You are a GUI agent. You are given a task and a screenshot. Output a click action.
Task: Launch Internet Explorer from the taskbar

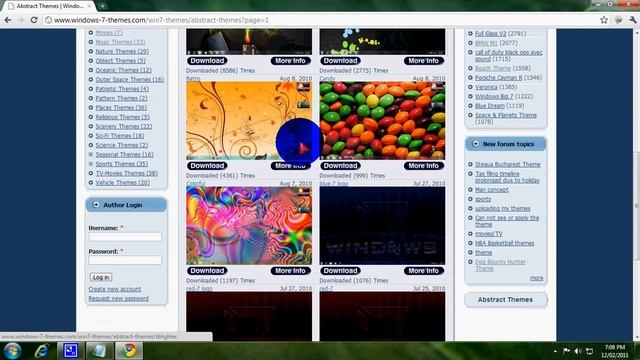(42, 351)
